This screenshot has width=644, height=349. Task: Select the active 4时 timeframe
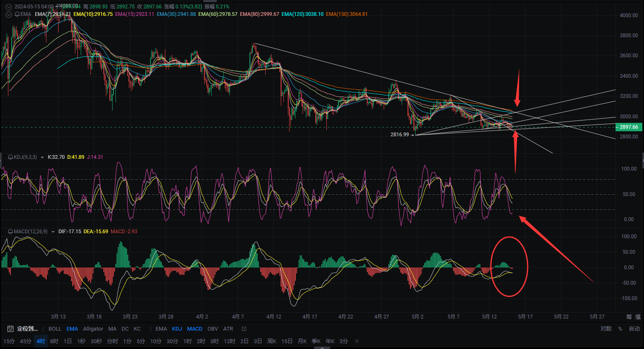pos(41,341)
